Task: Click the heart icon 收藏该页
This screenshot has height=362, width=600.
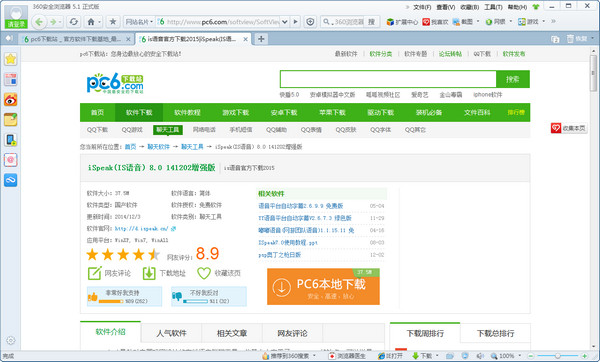Action: coord(204,273)
